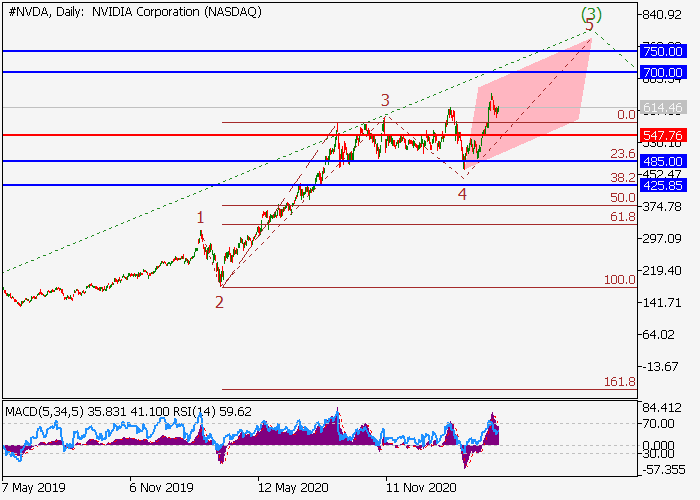Select the blue 485.00 price level label
The height and width of the screenshot is (500, 700).
tap(663, 161)
